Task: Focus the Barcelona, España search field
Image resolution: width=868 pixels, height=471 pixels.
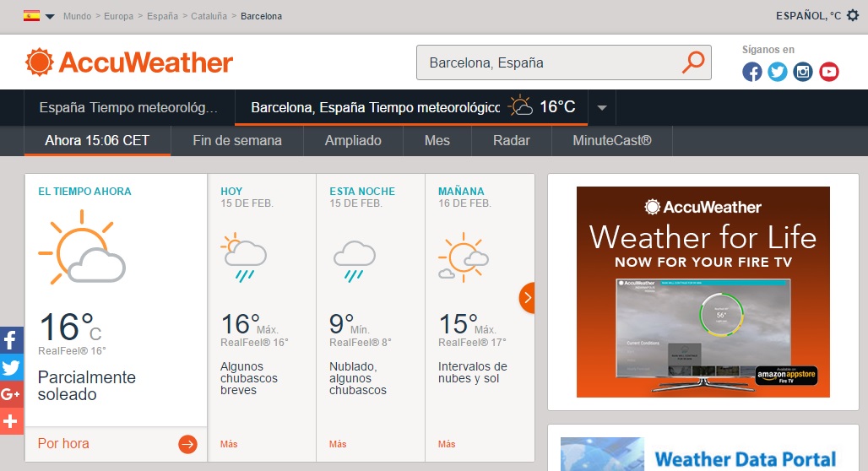Action: [x=563, y=62]
